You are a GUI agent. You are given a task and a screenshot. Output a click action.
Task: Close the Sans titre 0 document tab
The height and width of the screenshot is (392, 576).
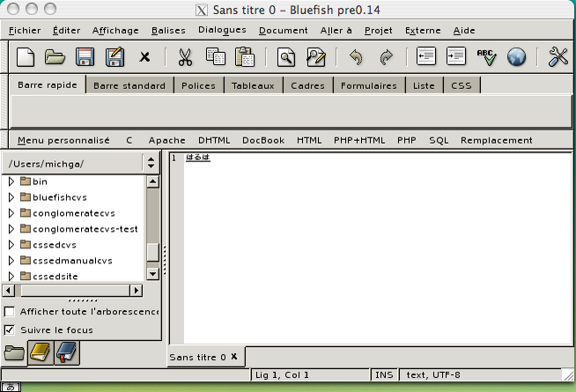click(234, 357)
